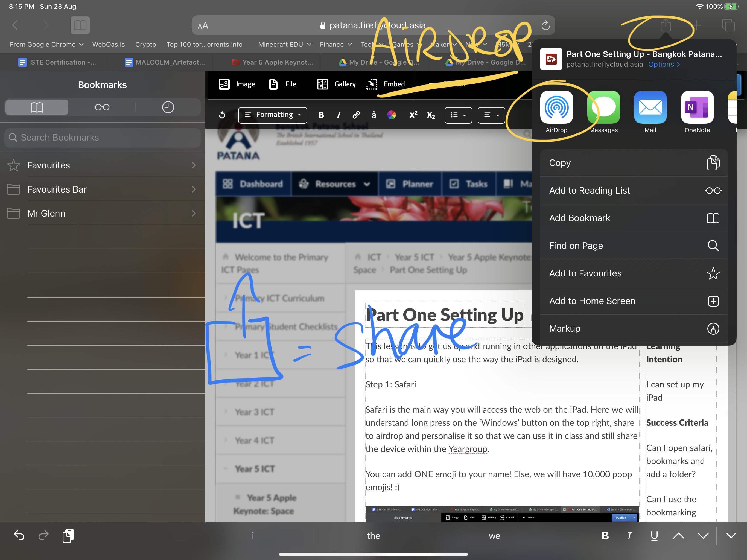The width and height of the screenshot is (747, 560).
Task: Tap the Search Bookmarks field
Action: click(102, 138)
